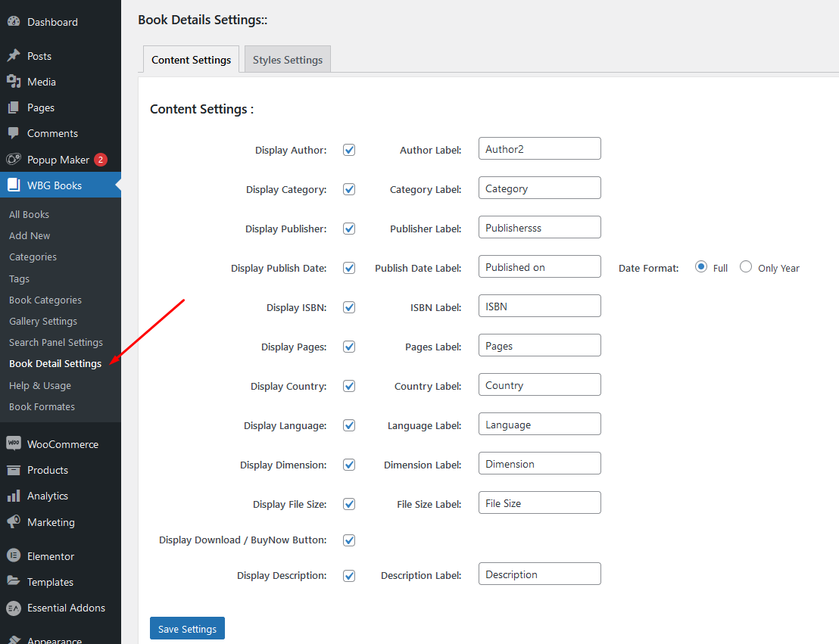Open the Dashboard menu link
This screenshot has width=839, height=644.
[x=52, y=22]
